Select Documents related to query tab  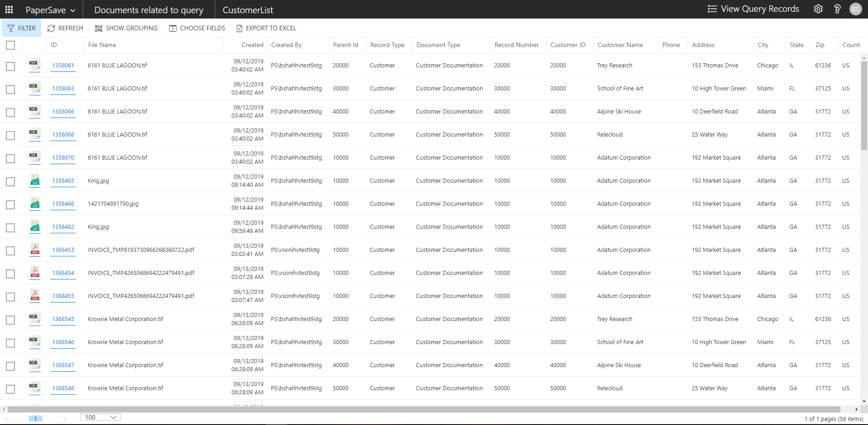[149, 10]
